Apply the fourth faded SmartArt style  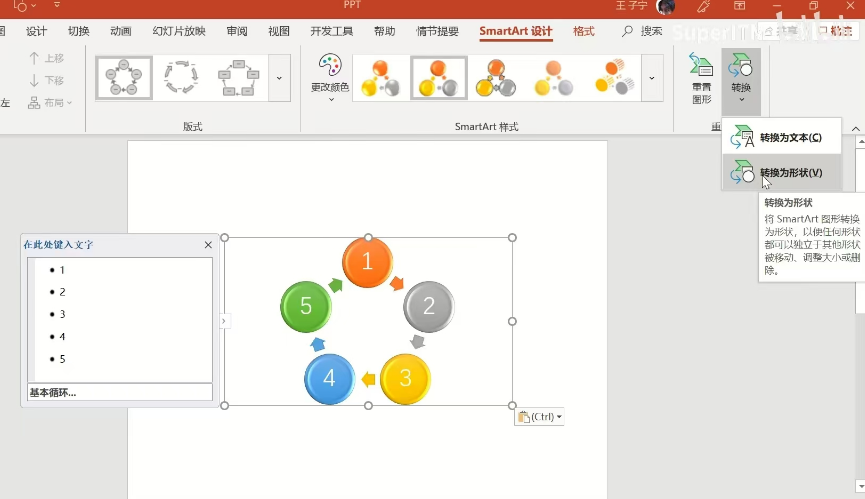554,78
